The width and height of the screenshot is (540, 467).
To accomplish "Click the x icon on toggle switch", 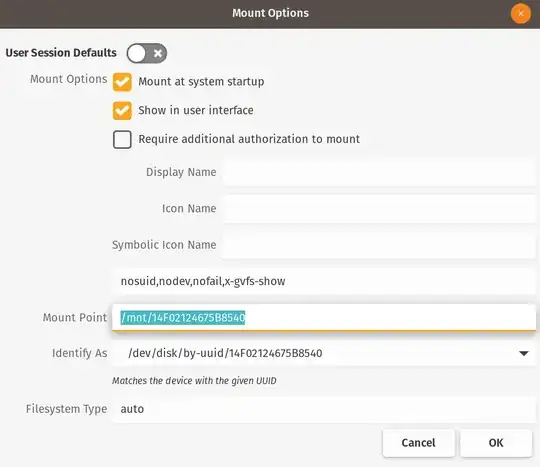I will point(158,53).
